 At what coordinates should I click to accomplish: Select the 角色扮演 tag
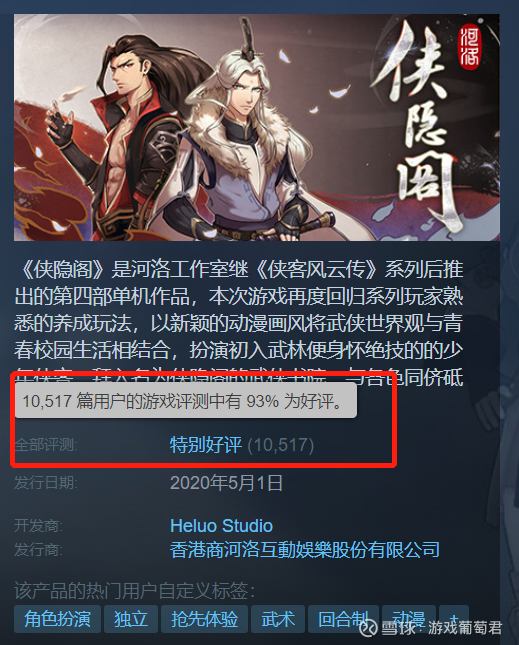[57, 619]
